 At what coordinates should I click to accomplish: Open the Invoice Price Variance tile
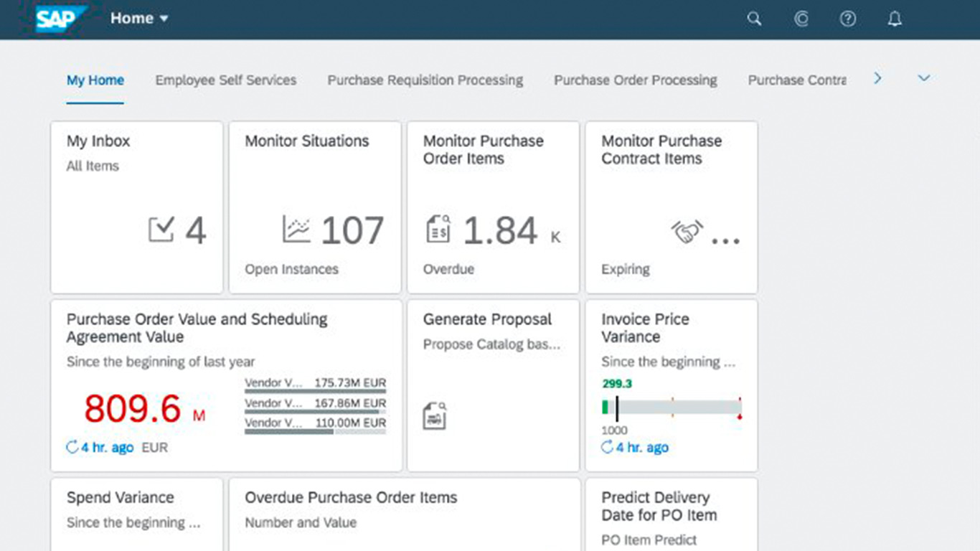point(672,385)
